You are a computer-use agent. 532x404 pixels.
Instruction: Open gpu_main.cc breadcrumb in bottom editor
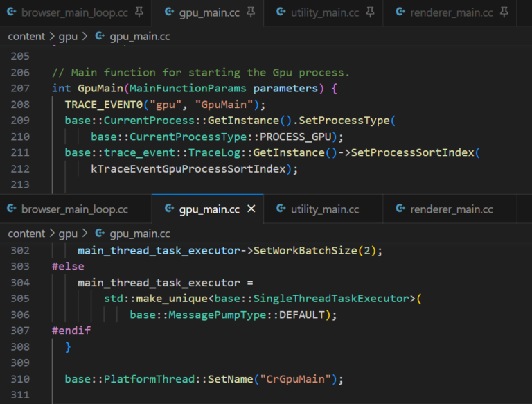(139, 234)
